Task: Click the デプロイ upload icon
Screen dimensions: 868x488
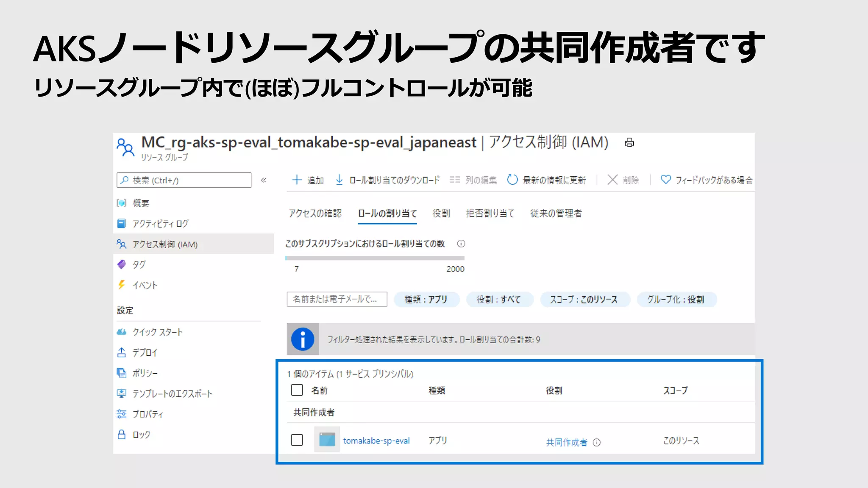Action: coord(122,352)
